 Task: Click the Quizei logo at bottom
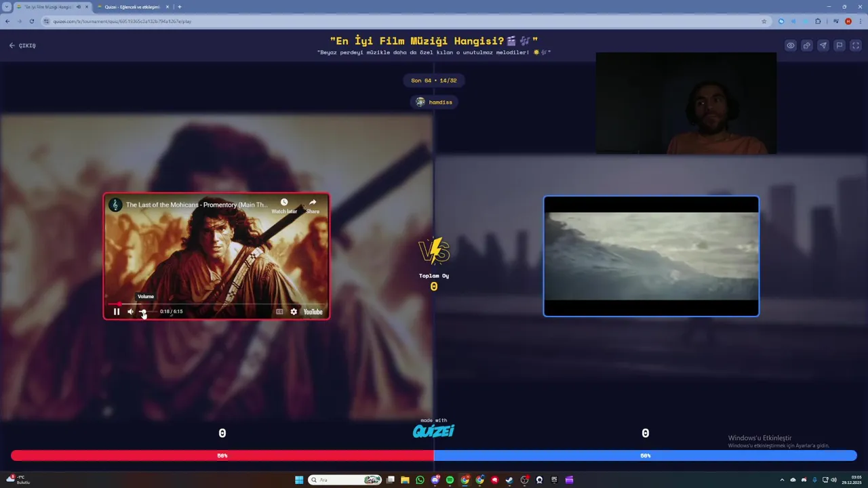[x=434, y=431]
